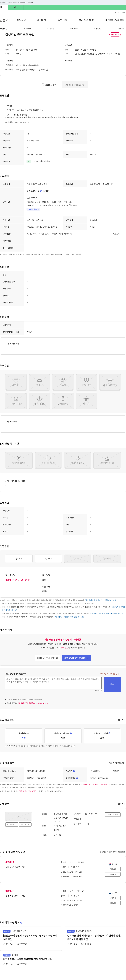
Task: Click the 근무시간 협의가능 tag
Action: (33, 209)
